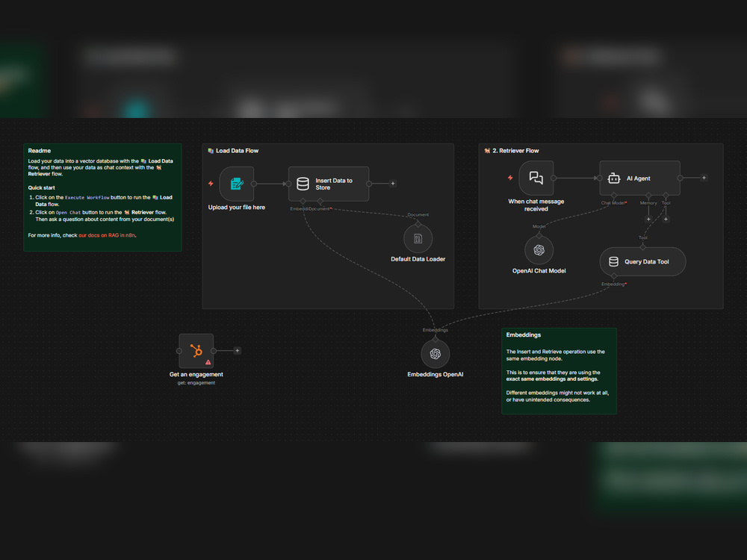
Task: Select the Embeddings OpenAI node
Action: tap(435, 354)
